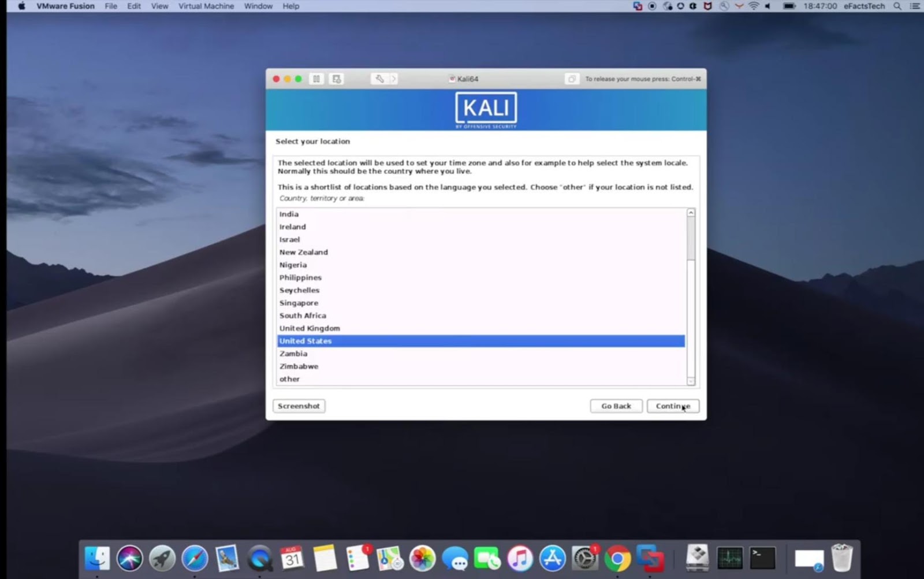The height and width of the screenshot is (579, 924).
Task: Choose 'other' in the location list
Action: 481,379
